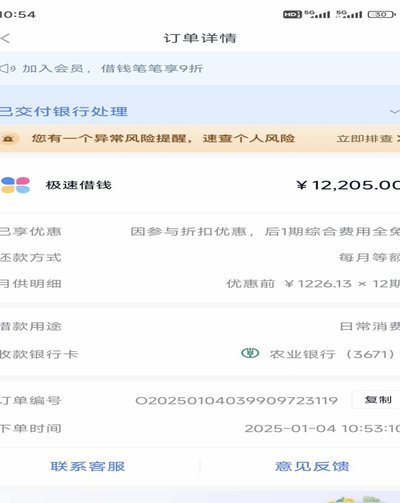Open the member discount banner text

(113, 69)
